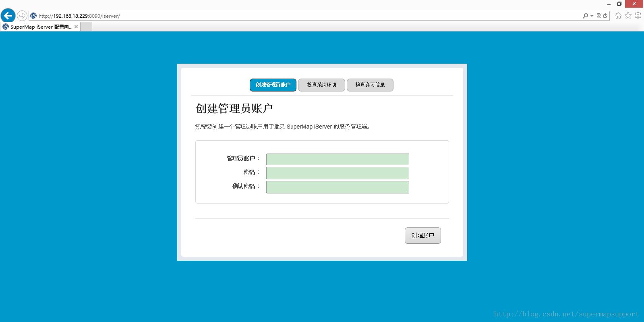Open the browser Home icon
Viewport: 644px width, 322px height.
point(618,15)
